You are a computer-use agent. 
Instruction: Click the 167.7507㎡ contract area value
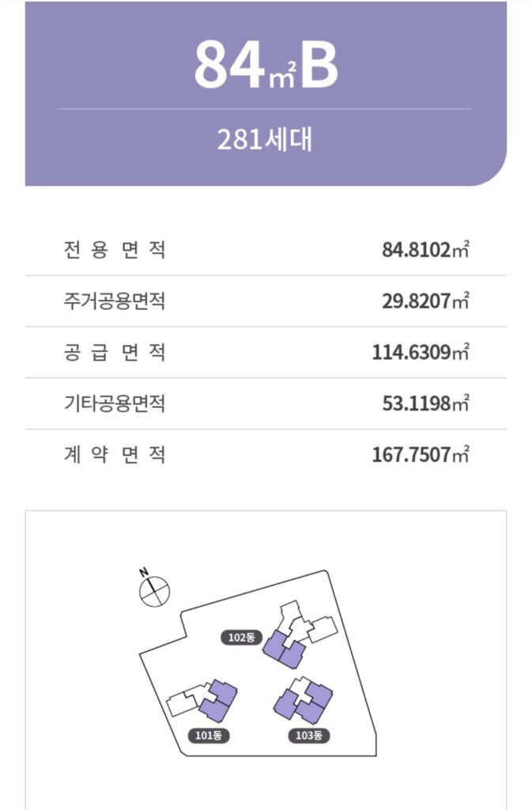point(421,455)
